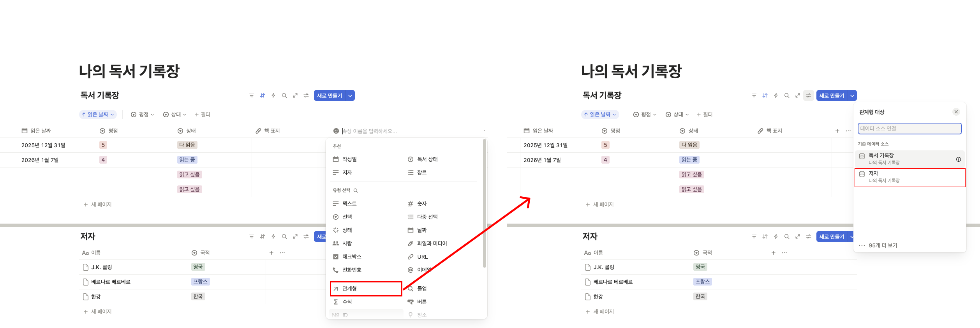Select 다중 선택 property type
Screen dimensions: 980x328
(x=441, y=217)
